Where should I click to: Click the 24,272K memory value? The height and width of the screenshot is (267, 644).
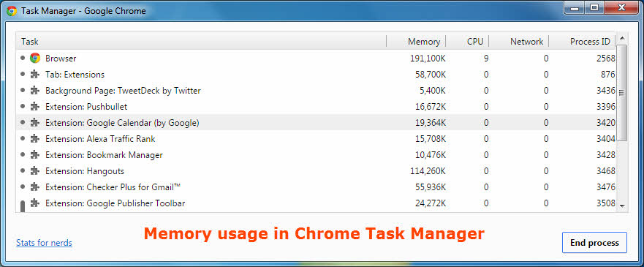tap(430, 203)
